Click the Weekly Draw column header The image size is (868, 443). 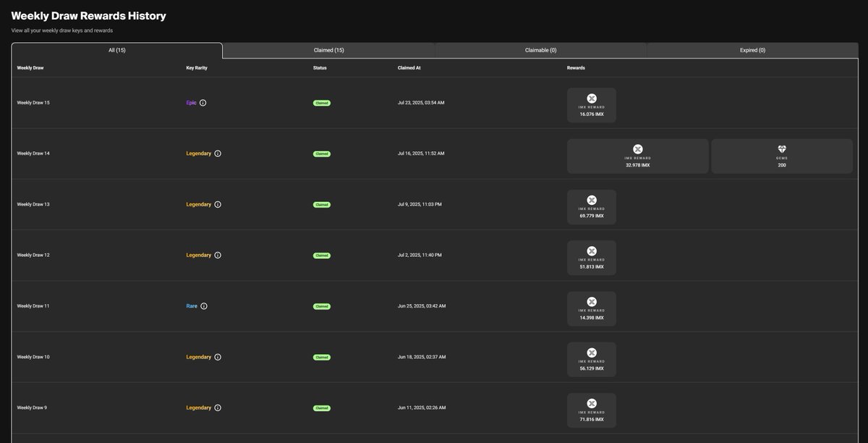[x=30, y=68]
